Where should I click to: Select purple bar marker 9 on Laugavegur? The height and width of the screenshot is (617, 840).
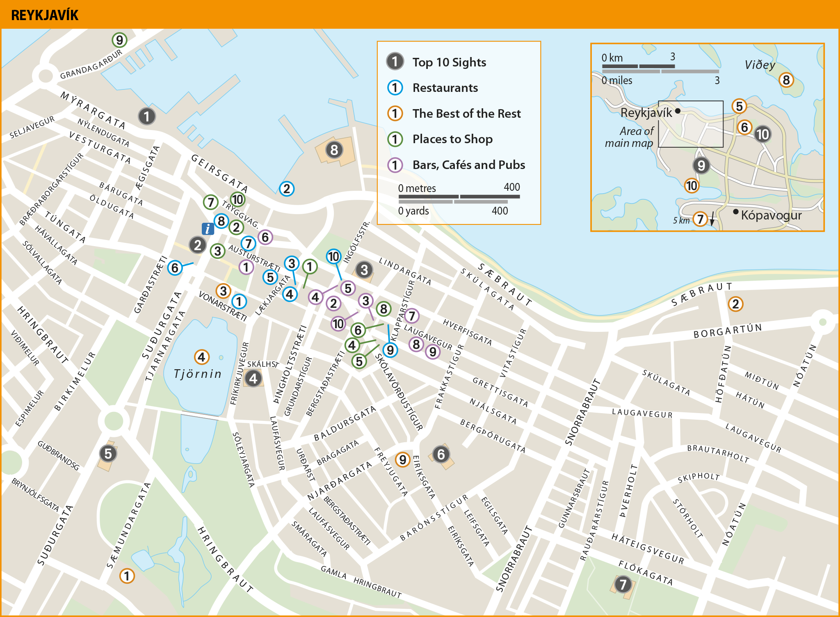(433, 352)
